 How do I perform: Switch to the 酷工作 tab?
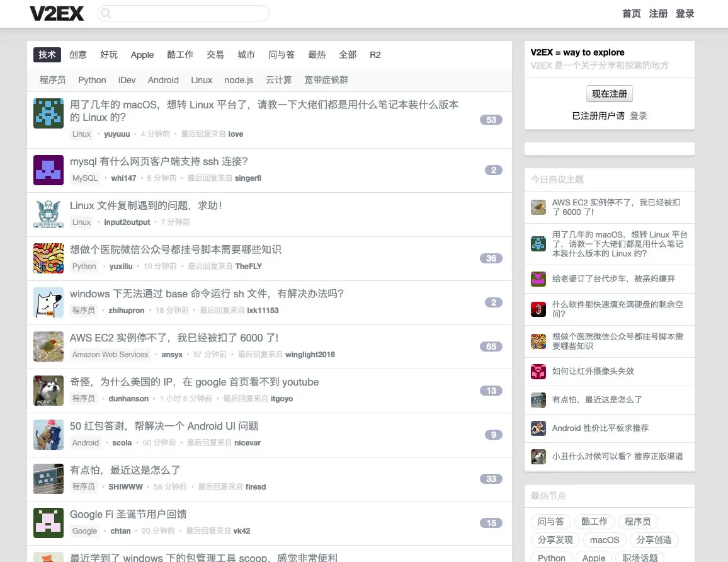(x=180, y=55)
